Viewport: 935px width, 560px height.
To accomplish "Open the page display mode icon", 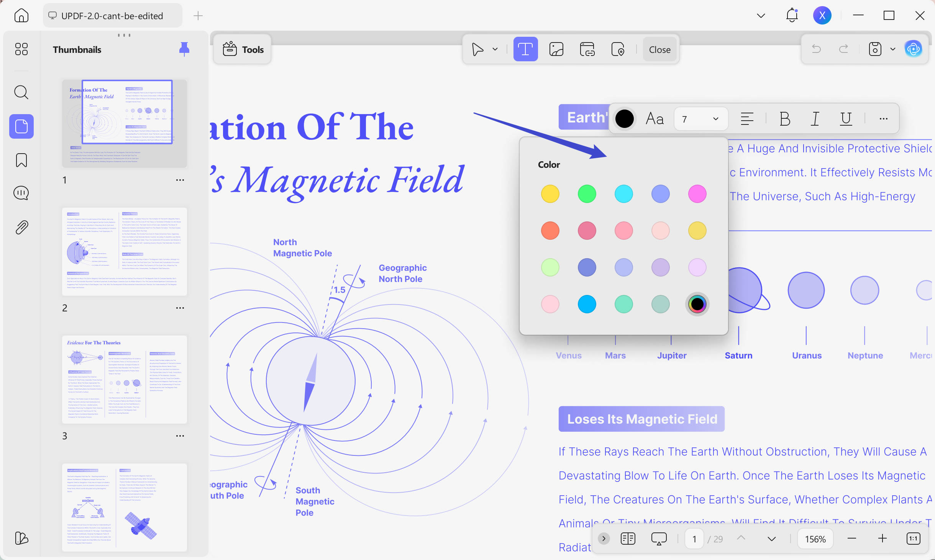I will coord(628,539).
